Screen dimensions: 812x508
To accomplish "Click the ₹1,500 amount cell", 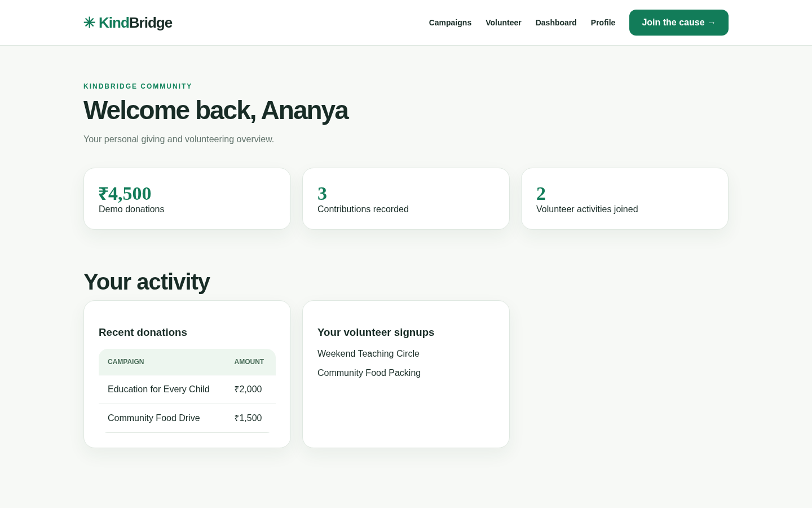I will coord(248,418).
